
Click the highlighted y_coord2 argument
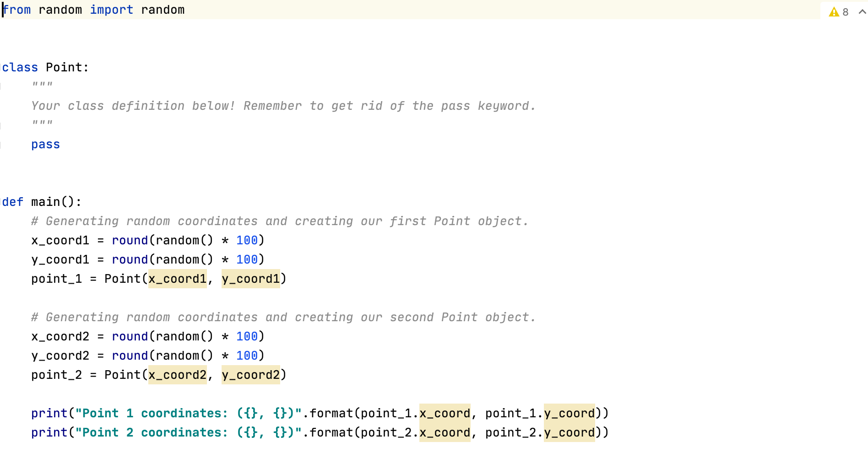(250, 375)
